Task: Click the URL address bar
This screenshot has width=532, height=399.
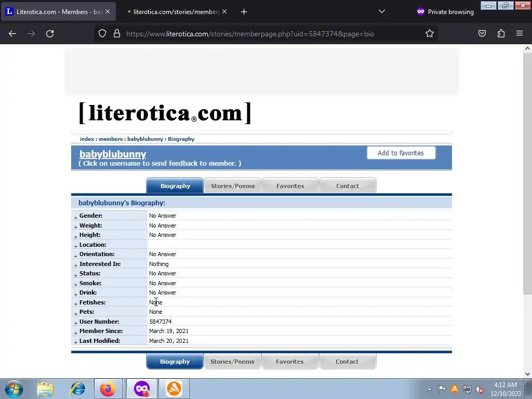Action: [x=250, y=34]
